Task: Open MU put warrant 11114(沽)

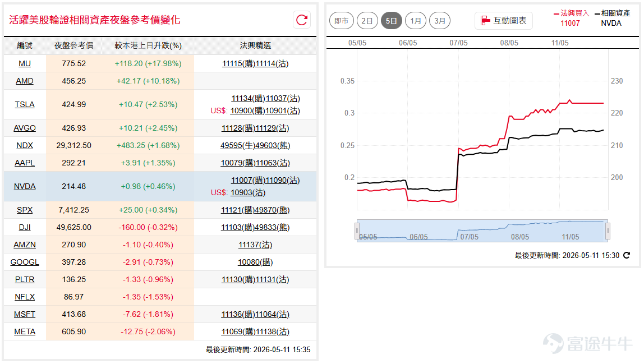Action: pyautogui.click(x=272, y=64)
